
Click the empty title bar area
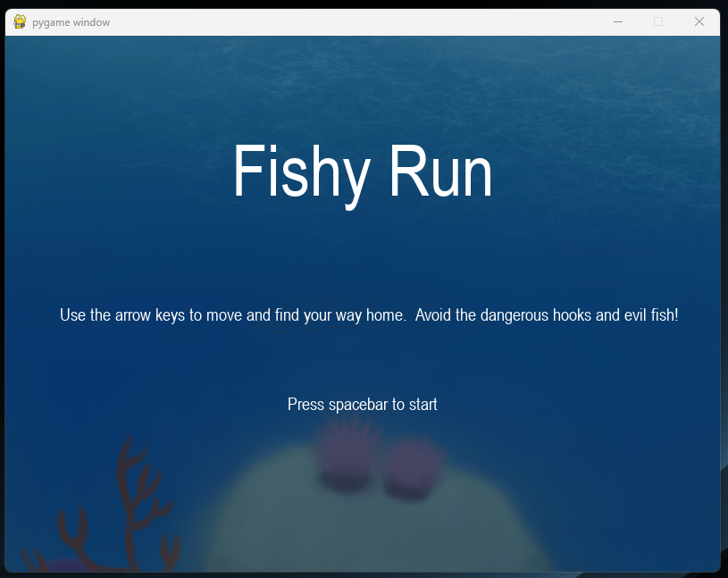357,21
